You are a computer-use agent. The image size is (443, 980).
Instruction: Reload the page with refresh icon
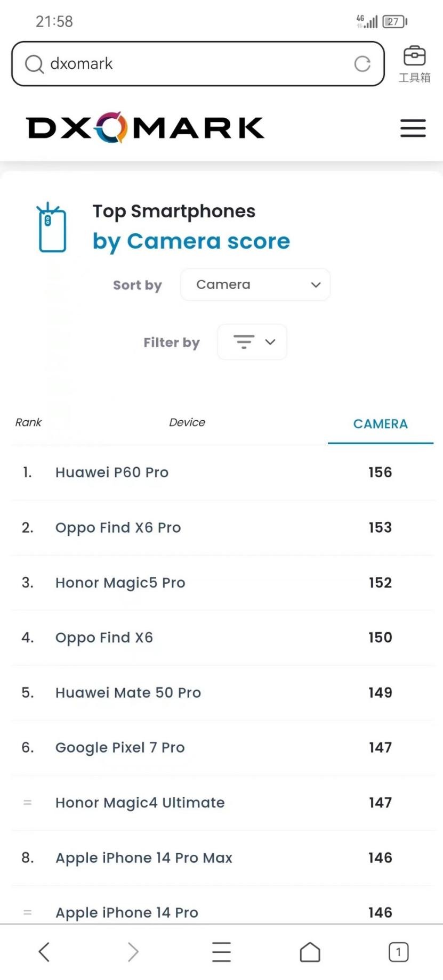(x=363, y=64)
